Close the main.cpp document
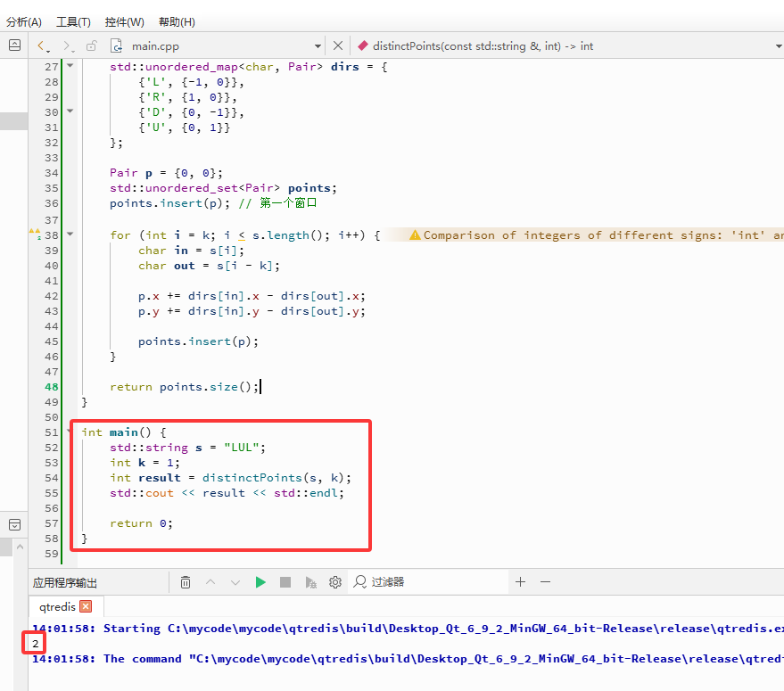 (x=338, y=46)
